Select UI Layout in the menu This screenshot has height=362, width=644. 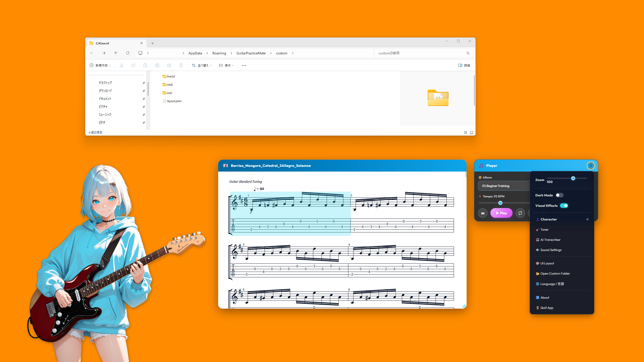pyautogui.click(x=562, y=263)
